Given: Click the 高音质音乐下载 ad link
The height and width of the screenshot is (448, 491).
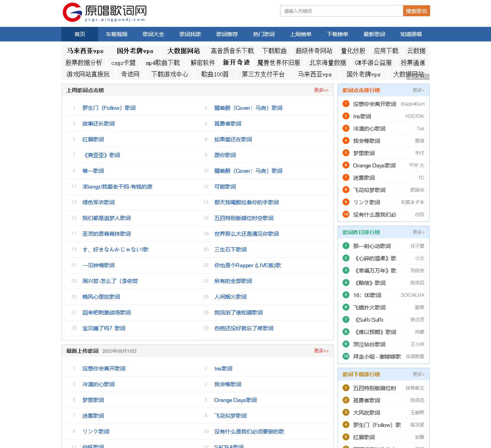Looking at the screenshot, I should [232, 51].
